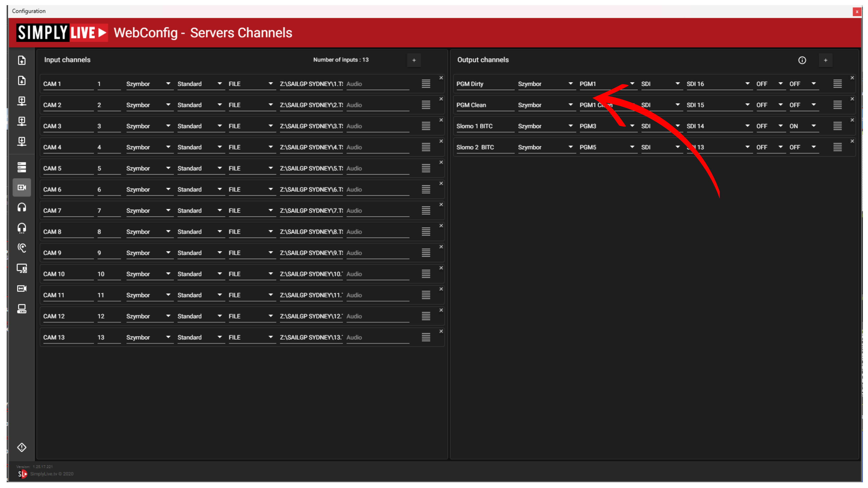Remove the Slomo 1 BITC output channel

[x=852, y=120]
